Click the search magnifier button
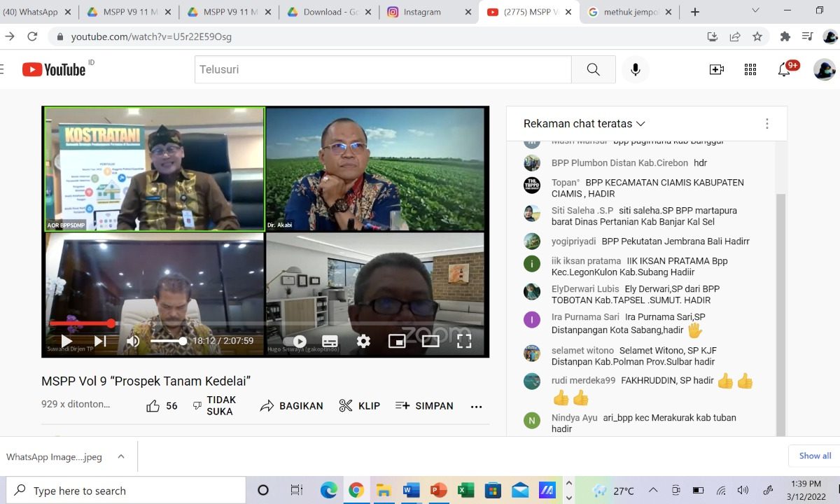This screenshot has height=504, width=840. click(593, 69)
